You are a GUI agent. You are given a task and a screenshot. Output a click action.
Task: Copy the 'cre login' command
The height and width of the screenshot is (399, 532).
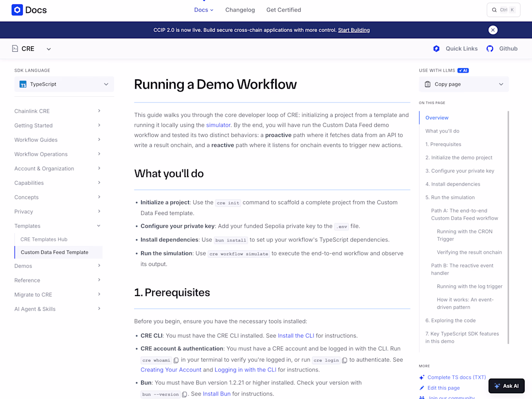[x=344, y=360]
